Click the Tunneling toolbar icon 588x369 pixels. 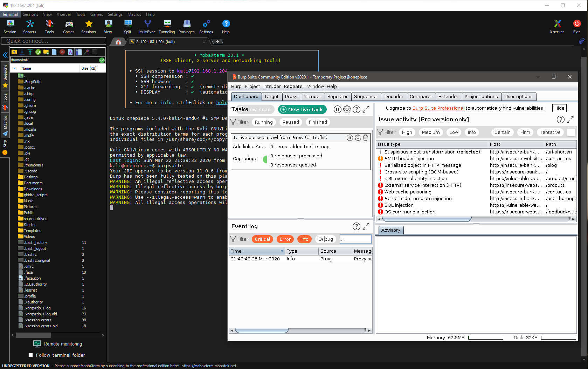167,27
